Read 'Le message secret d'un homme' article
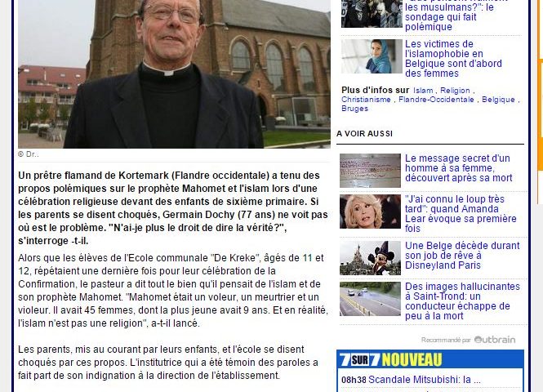Viewport: 543px width, 392px height. [x=459, y=168]
